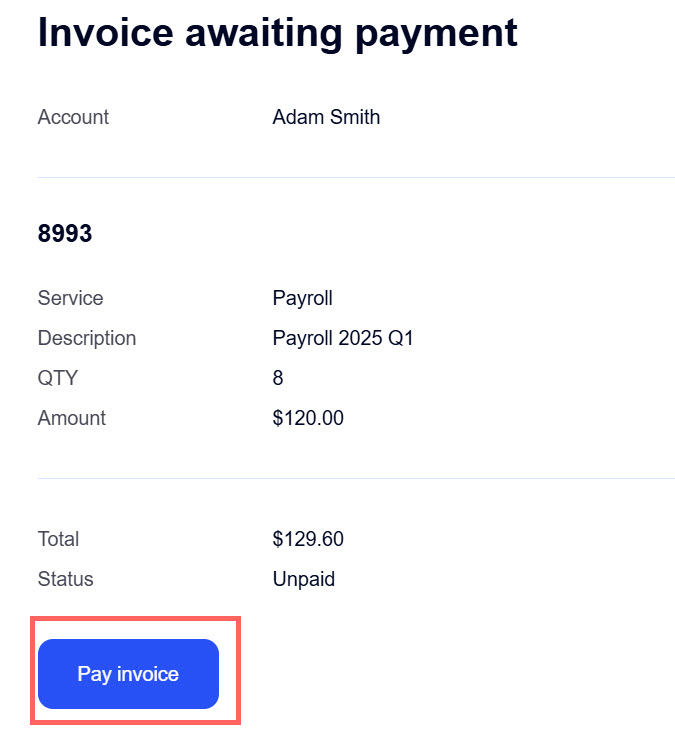Select the Payroll 2025 Q1 description text
The image size is (675, 737).
pyautogui.click(x=343, y=338)
